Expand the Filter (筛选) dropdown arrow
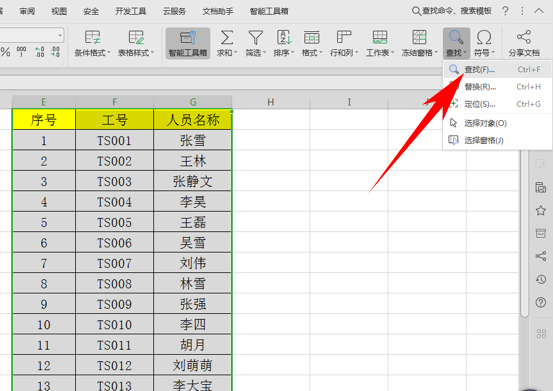This screenshot has width=554, height=391. point(264,53)
